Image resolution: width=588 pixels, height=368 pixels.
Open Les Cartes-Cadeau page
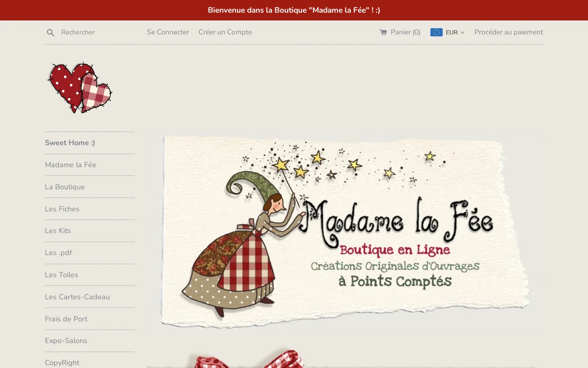coord(77,297)
